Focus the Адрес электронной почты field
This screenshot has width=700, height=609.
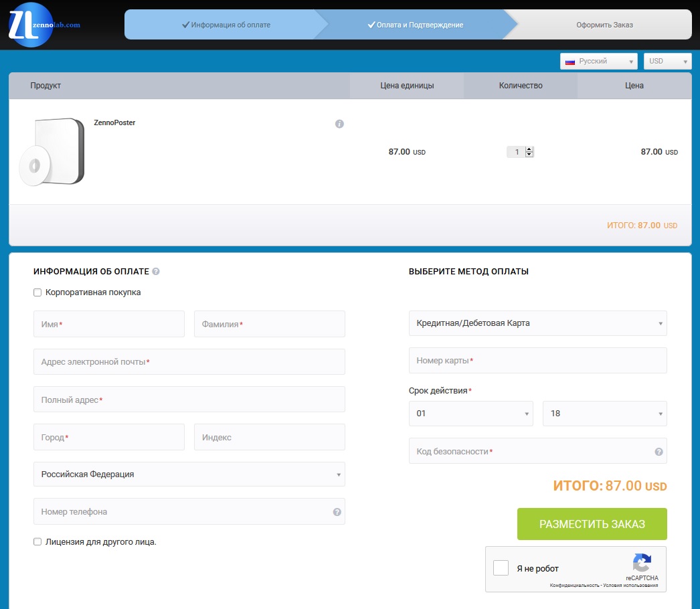click(189, 361)
